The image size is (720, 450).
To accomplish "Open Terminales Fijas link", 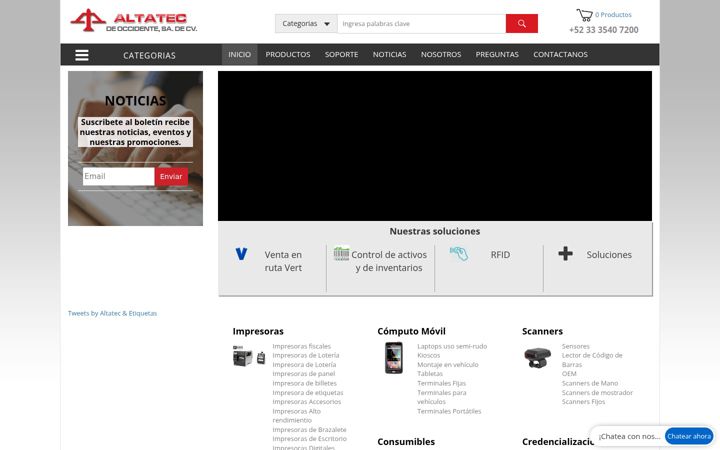I will click(441, 383).
